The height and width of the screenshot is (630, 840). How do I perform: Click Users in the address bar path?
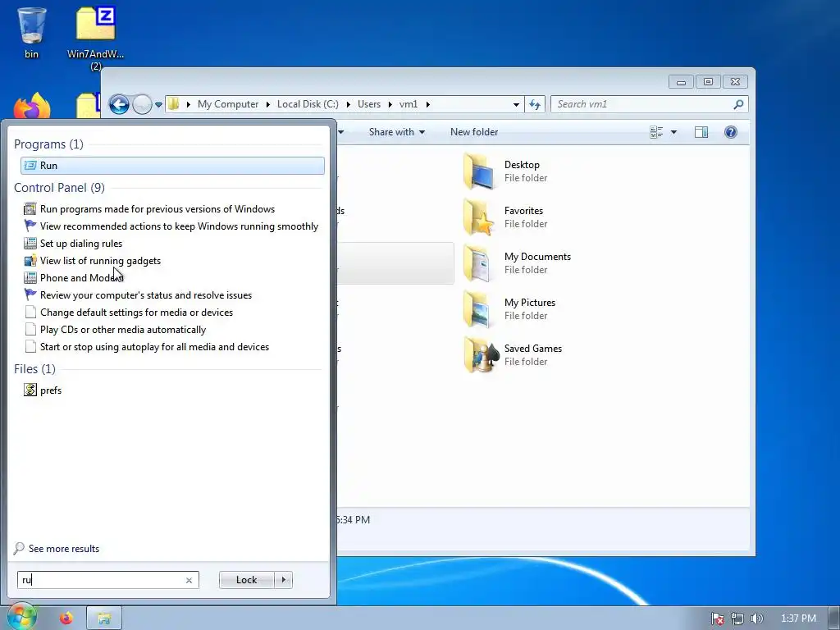tap(369, 104)
